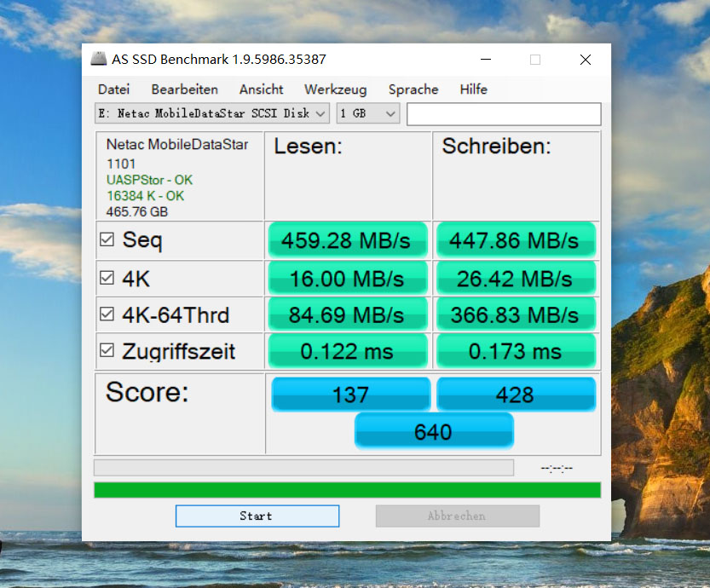Uncheck the Seq test checkbox
This screenshot has height=588, width=710.
107,239
